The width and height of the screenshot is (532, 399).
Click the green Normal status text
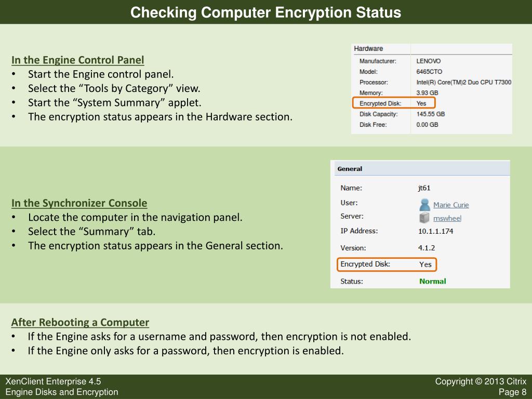433,281
